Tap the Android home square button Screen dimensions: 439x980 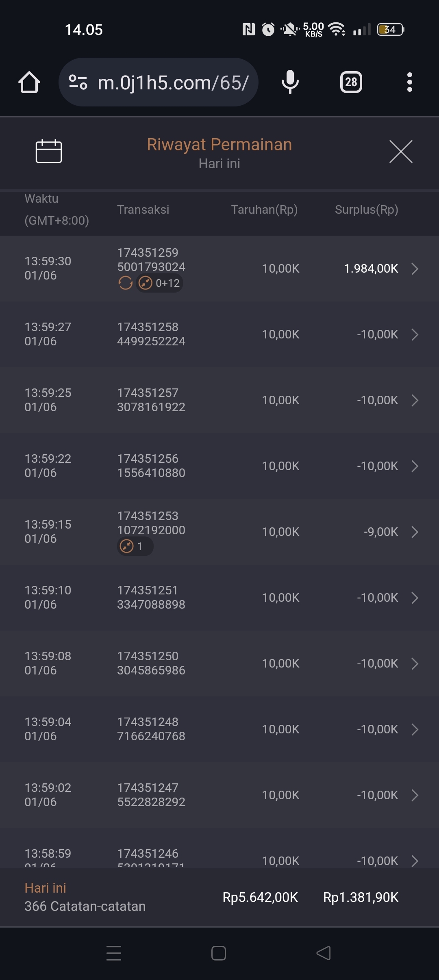coord(219,953)
